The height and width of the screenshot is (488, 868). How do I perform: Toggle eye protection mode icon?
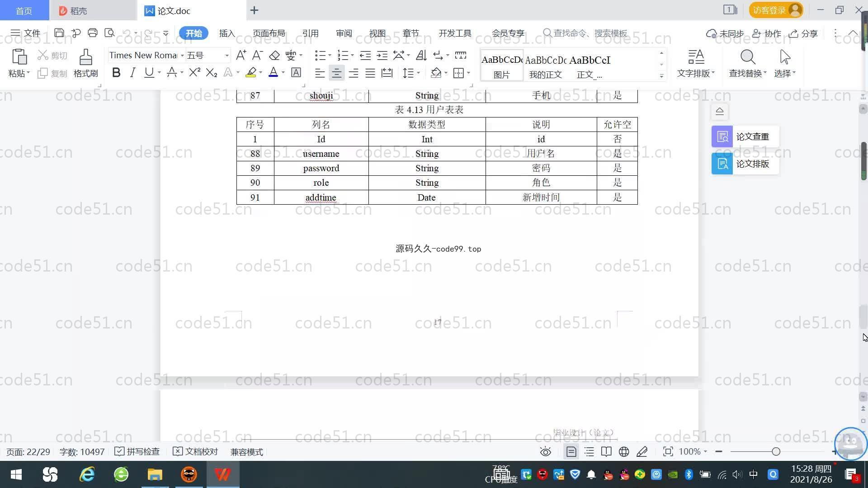pos(545,452)
